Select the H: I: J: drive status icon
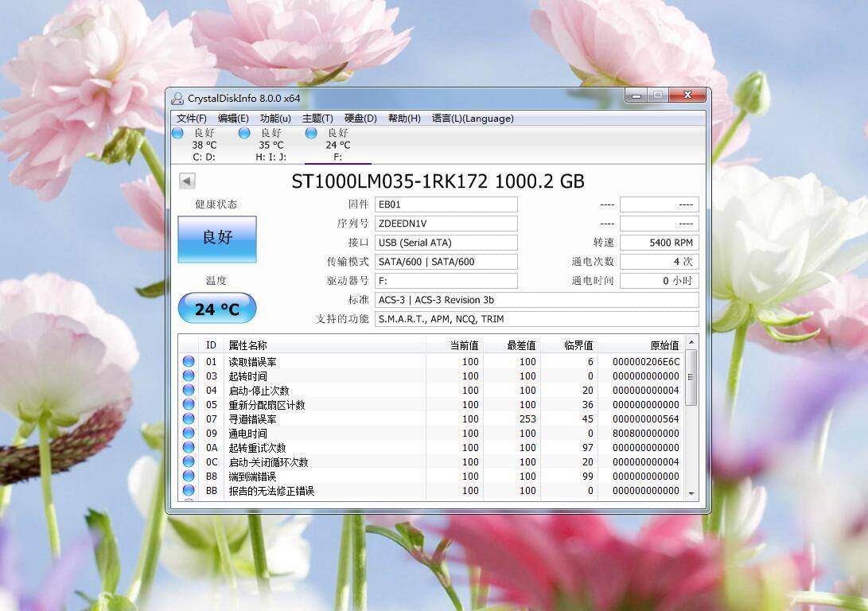Screen dimensions: 868x611 click(243, 133)
